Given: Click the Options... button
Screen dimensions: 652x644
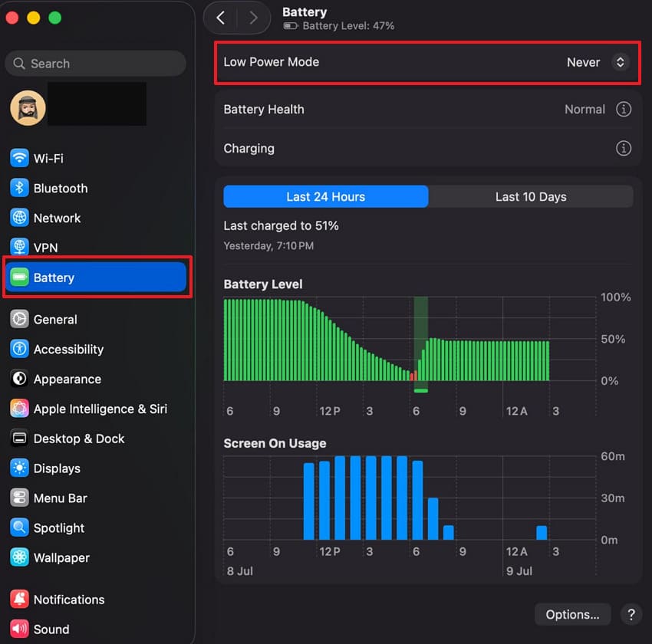Looking at the screenshot, I should (x=572, y=614).
